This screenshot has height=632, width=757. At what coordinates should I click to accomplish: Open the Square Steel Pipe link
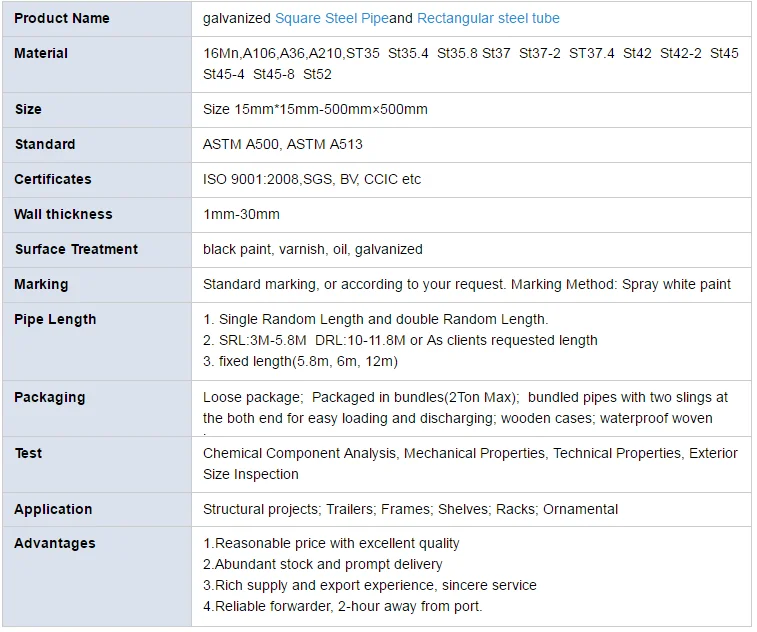[x=332, y=18]
